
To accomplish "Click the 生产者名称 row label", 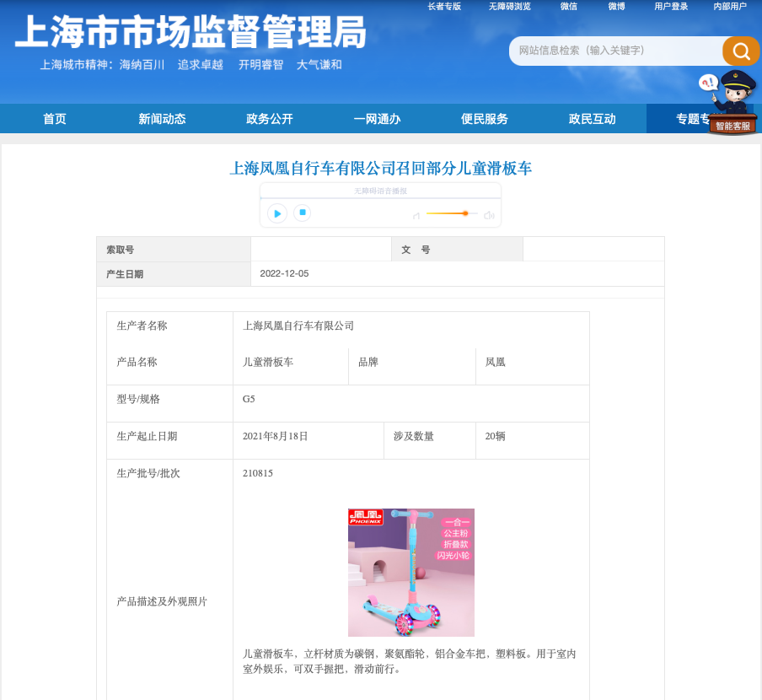I will click(x=142, y=326).
